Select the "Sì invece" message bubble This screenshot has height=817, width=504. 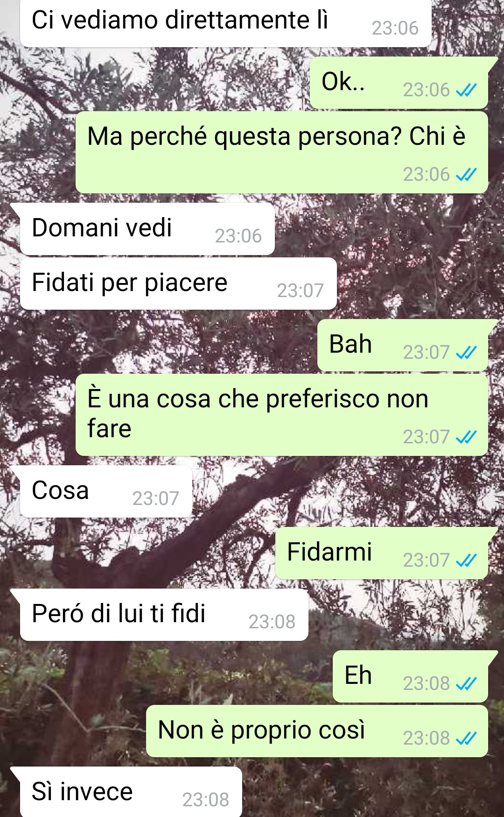[131, 792]
